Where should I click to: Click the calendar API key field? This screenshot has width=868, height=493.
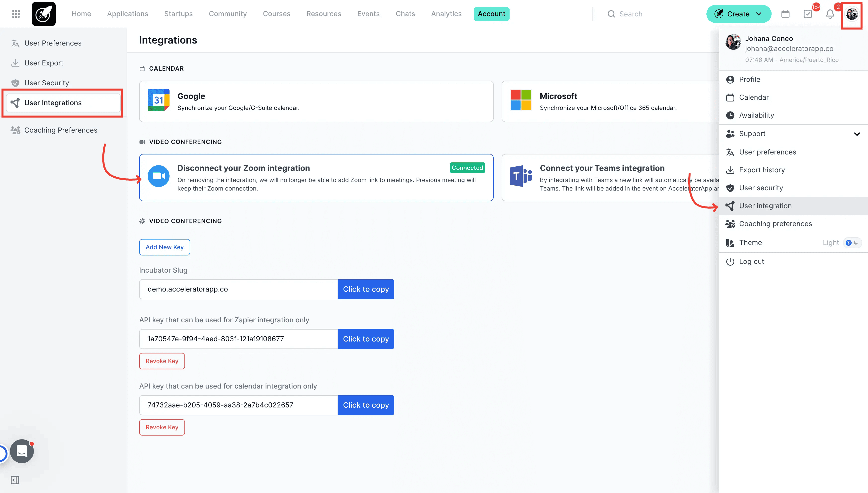(238, 405)
